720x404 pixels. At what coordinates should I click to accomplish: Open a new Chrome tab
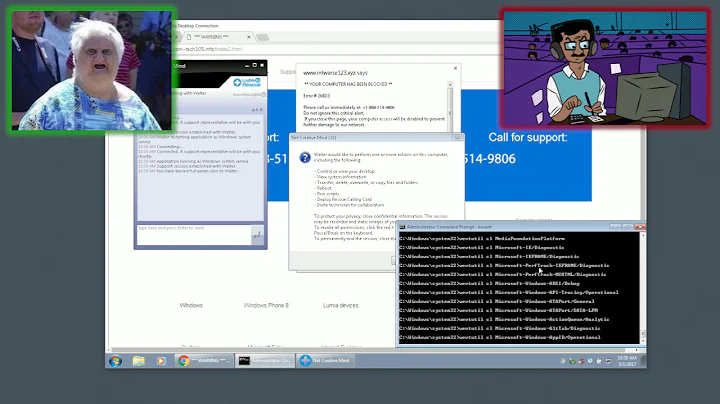point(263,37)
